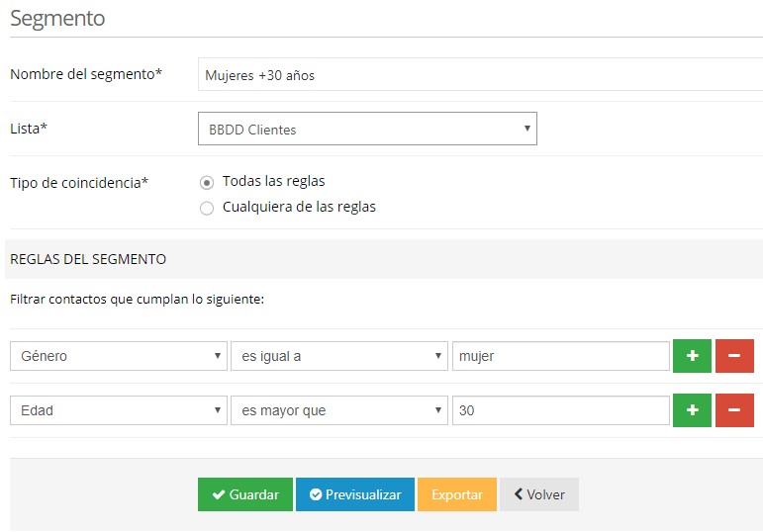Remove the Edad rule with minus icon
The width and height of the screenshot is (763, 532).
pyautogui.click(x=734, y=410)
